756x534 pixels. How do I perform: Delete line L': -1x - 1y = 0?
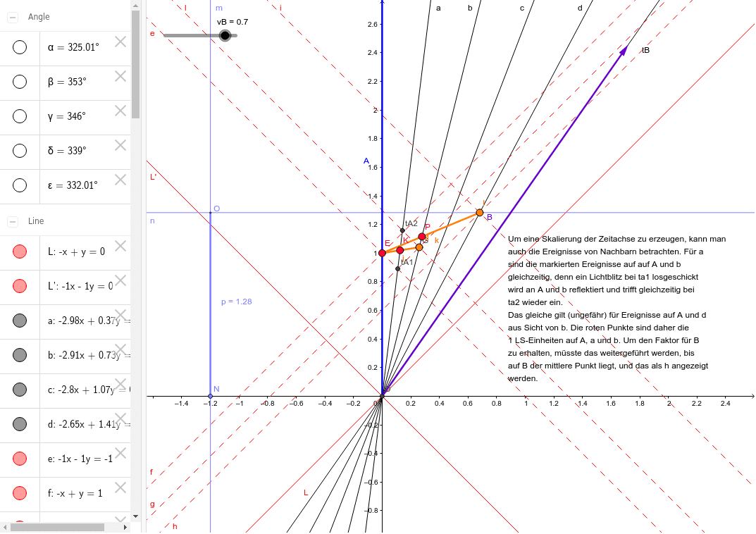pyautogui.click(x=120, y=280)
